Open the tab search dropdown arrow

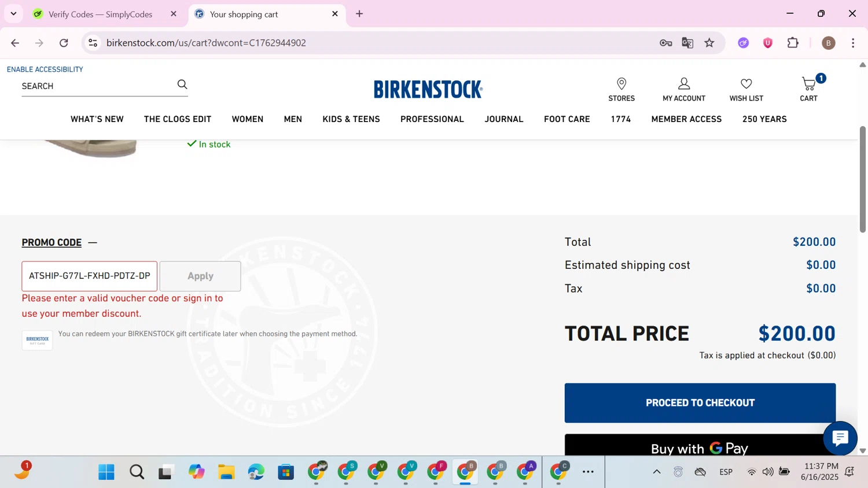coord(13,14)
